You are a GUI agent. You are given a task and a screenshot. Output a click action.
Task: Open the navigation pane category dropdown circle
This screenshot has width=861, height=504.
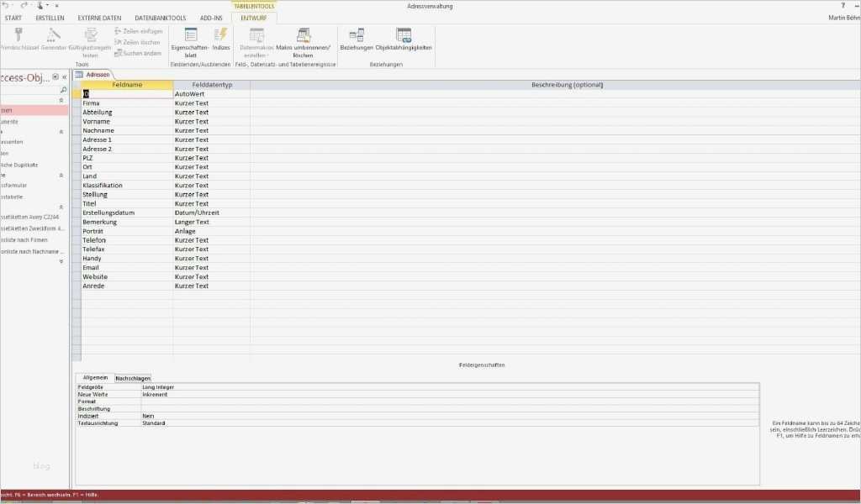[x=55, y=77]
